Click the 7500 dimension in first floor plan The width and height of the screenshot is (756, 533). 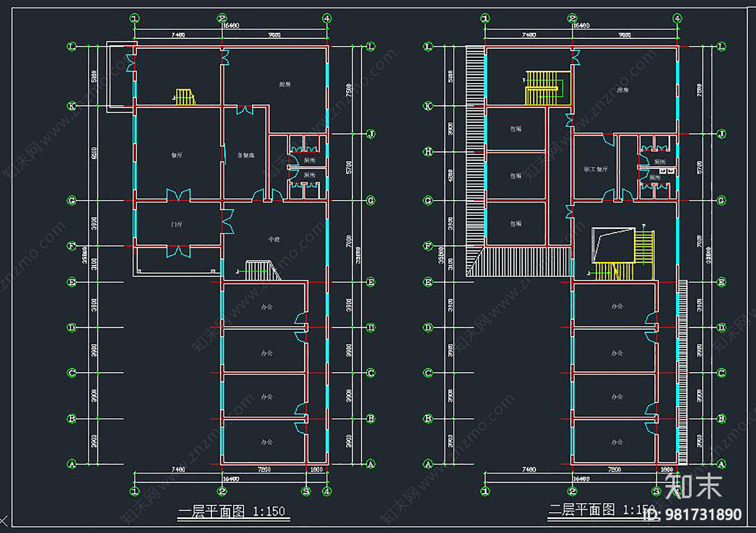349,90
